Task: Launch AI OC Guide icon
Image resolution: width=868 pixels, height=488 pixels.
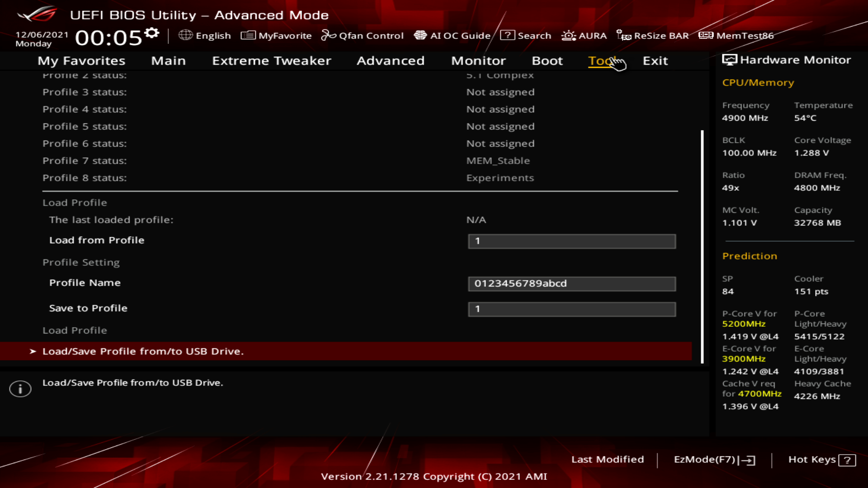Action: point(420,35)
